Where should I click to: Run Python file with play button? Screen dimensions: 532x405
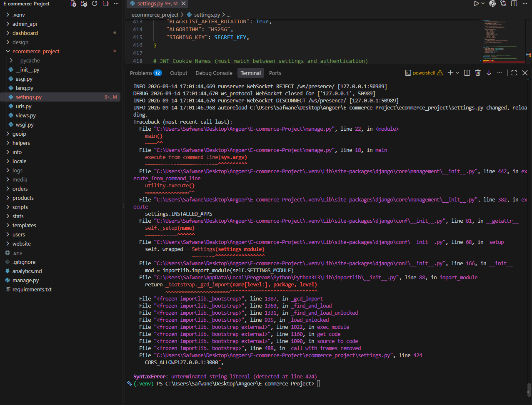pos(476,3)
